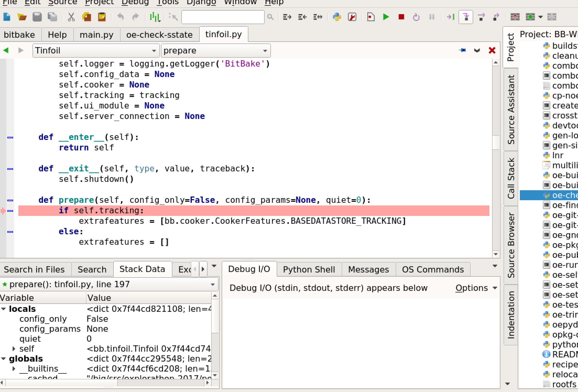Click the Step Over debugger icon

pos(481,17)
